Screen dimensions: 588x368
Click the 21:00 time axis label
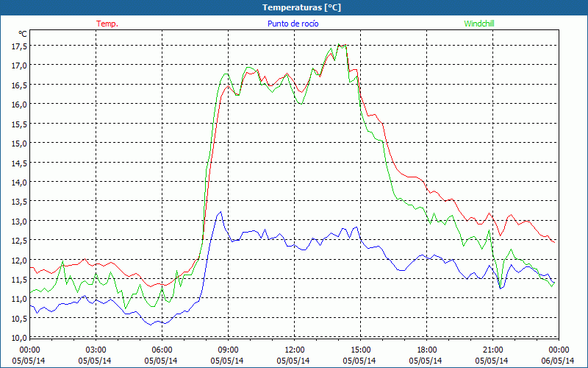pyautogui.click(x=492, y=350)
